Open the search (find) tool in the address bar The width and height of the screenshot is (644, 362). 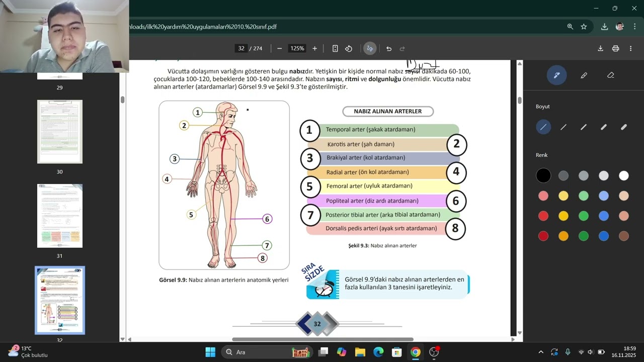pos(570,27)
